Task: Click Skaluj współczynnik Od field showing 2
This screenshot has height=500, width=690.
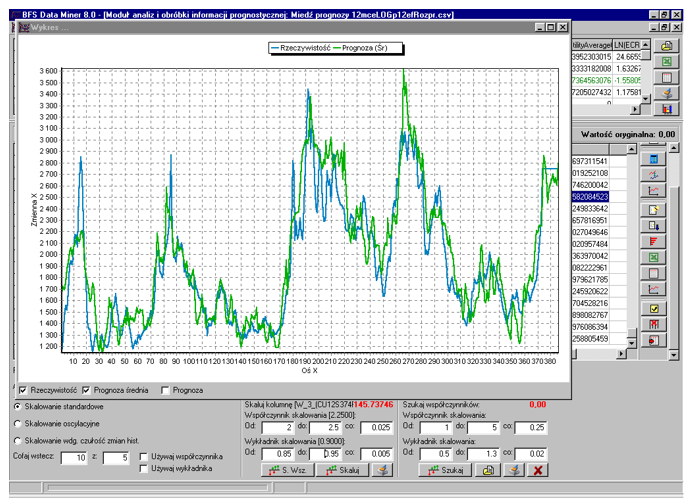Action: tap(278, 427)
